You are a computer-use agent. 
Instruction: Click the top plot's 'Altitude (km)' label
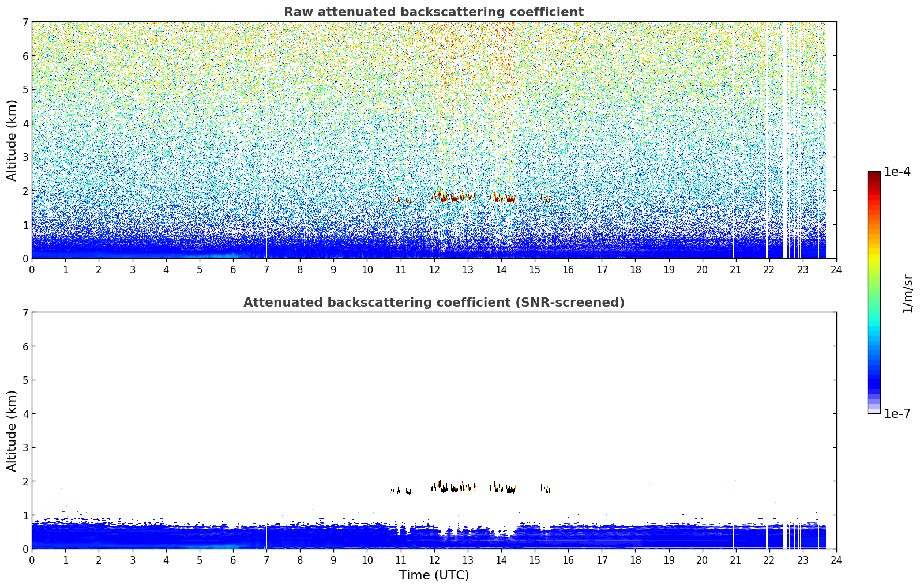[x=12, y=140]
